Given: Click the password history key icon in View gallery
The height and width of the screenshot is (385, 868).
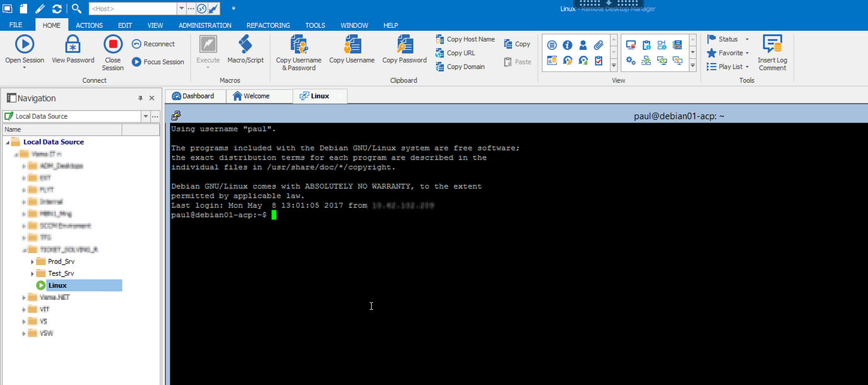Looking at the screenshot, I should coord(568,61).
